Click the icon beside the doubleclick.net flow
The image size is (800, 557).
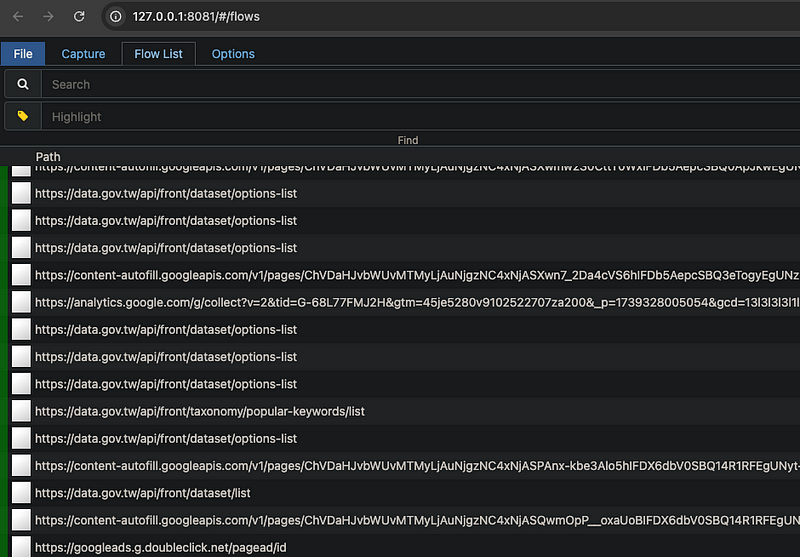point(21,547)
